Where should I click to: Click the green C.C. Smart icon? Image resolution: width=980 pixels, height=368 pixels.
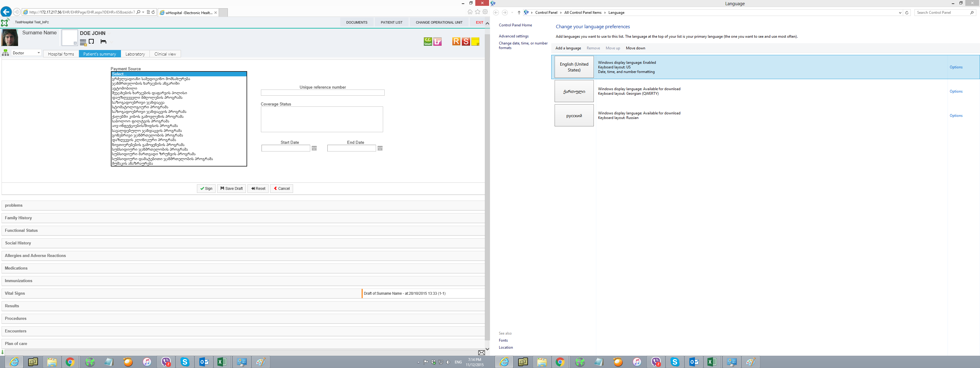[x=428, y=41]
